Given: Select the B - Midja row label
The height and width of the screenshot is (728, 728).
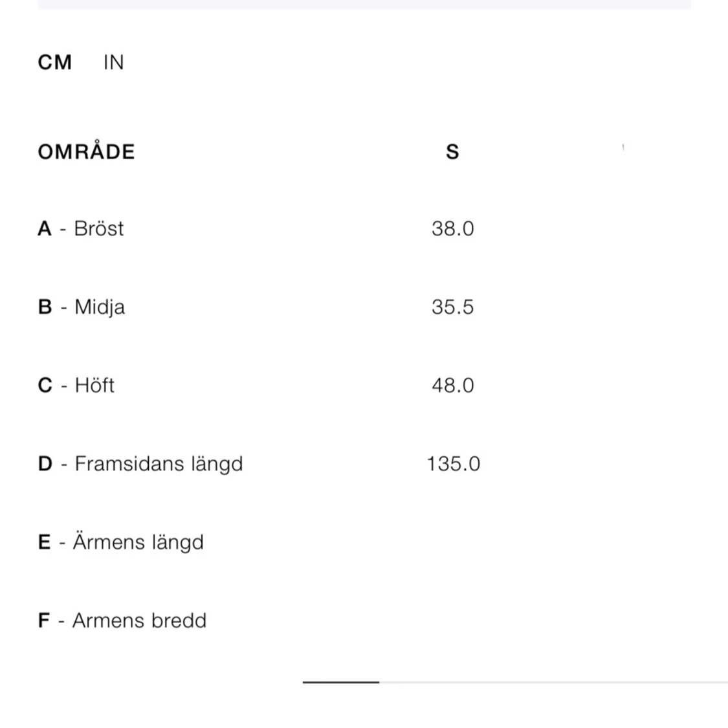Looking at the screenshot, I should pyautogui.click(x=82, y=307).
